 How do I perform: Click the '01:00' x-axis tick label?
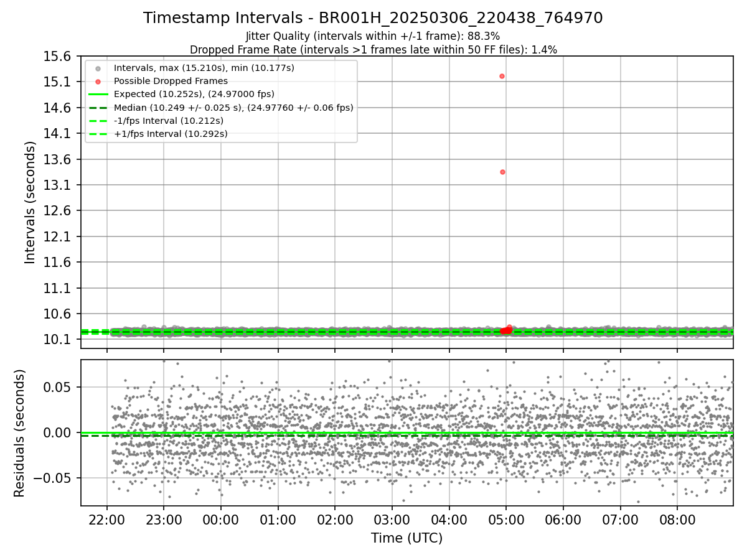278,520
